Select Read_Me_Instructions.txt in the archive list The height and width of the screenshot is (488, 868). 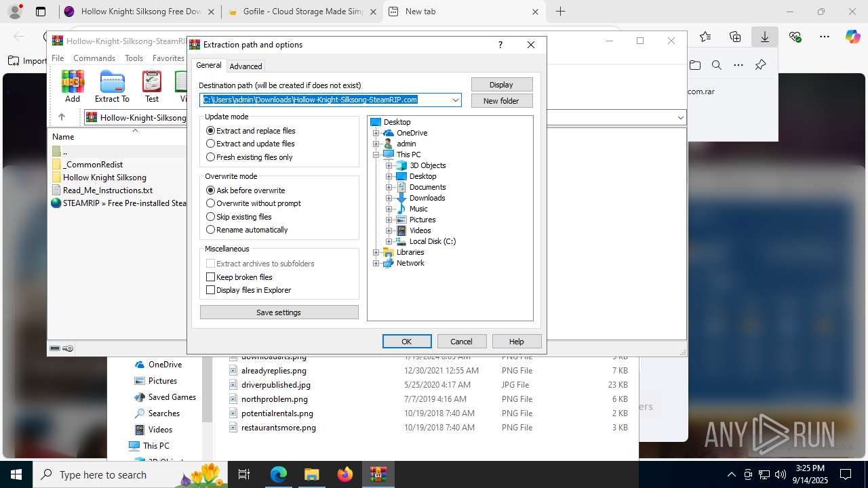point(108,190)
